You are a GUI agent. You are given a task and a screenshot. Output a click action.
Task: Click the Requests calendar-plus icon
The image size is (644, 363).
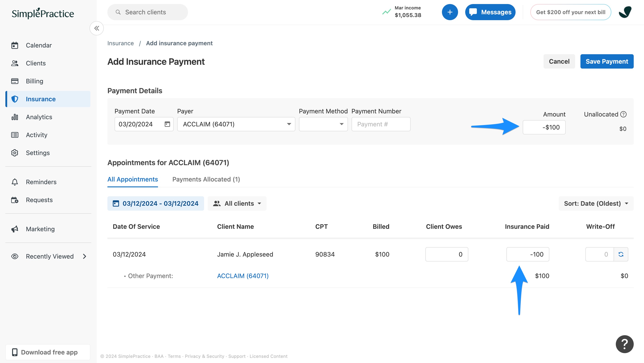(x=15, y=200)
